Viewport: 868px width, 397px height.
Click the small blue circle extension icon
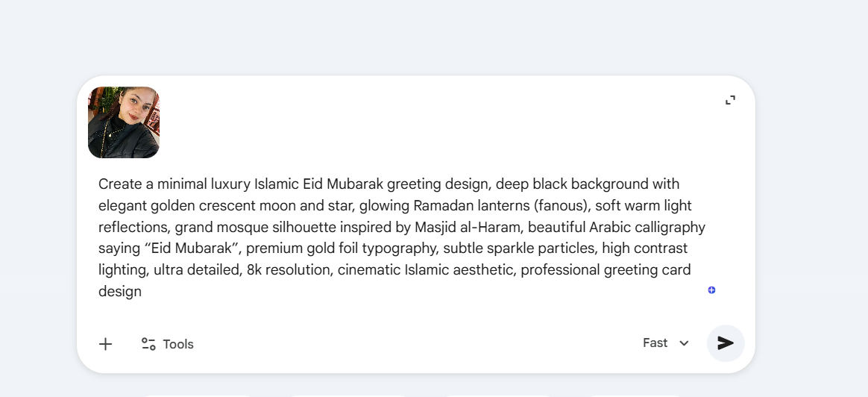coord(711,290)
